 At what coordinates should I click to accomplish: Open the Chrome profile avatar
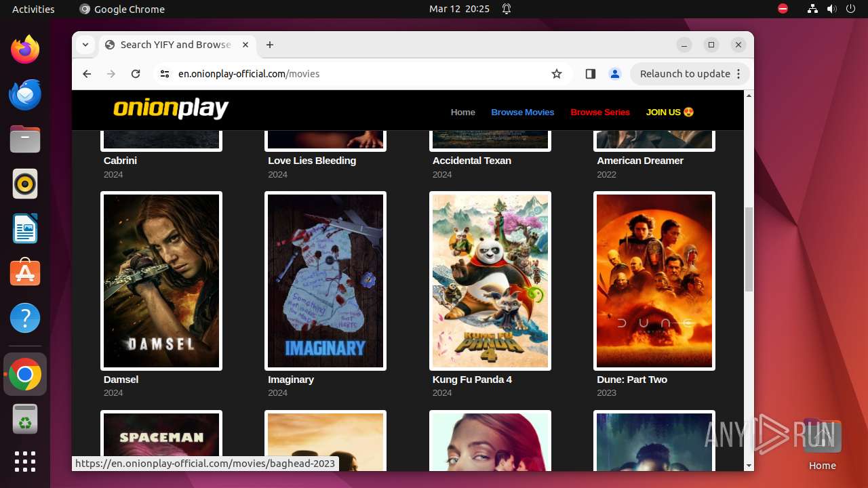point(615,74)
